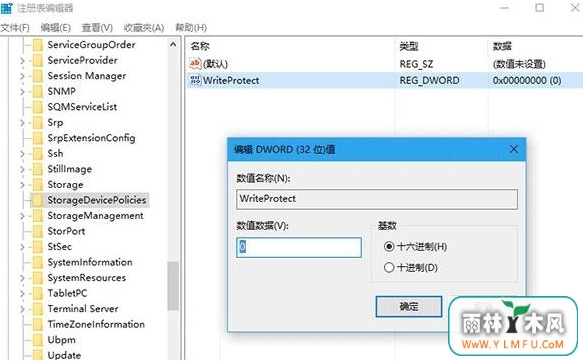Expand the Session Manager tree node

coord(22,76)
